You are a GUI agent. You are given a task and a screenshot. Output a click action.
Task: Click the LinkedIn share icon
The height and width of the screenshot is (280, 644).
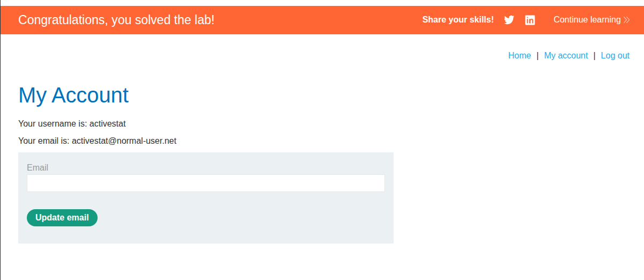(x=530, y=20)
